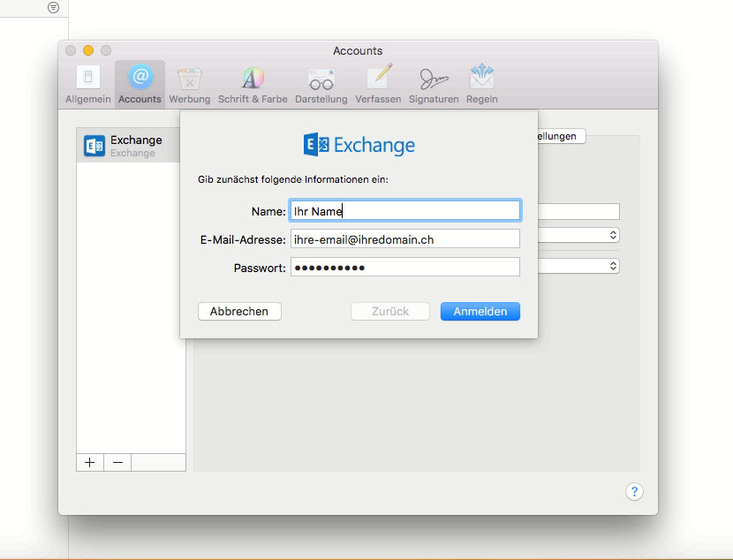Open the lower dropdown behind the dialog
Viewport: 733px width, 560px height.
pyautogui.click(x=578, y=266)
